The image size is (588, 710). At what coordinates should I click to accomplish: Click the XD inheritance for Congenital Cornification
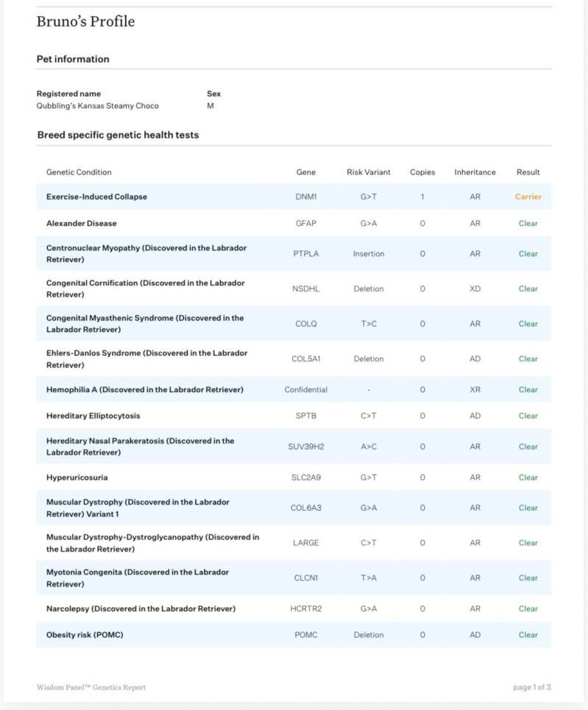[x=475, y=289]
